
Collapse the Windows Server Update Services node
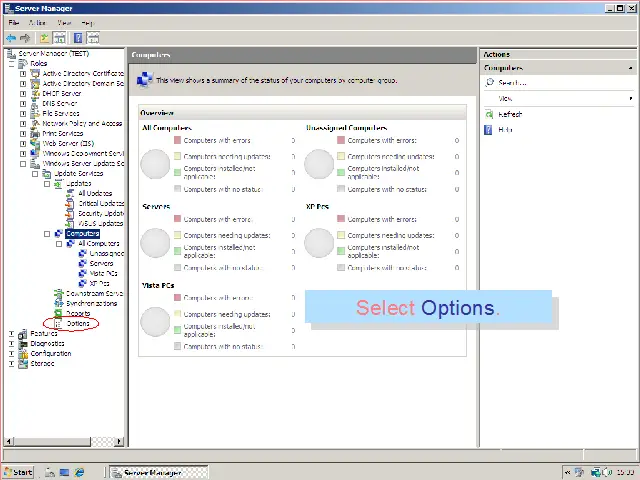pyautogui.click(x=23, y=164)
